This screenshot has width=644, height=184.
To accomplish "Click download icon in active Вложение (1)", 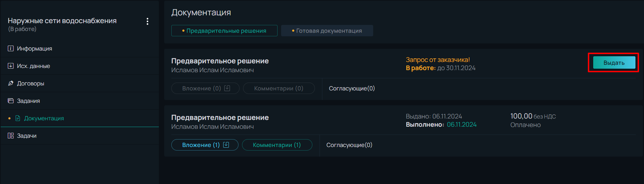I will [226, 145].
